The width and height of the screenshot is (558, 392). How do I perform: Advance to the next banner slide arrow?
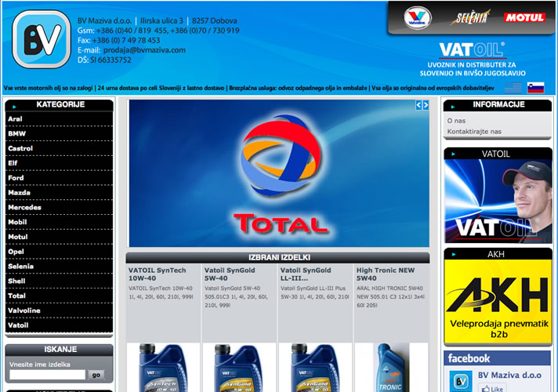tap(426, 105)
